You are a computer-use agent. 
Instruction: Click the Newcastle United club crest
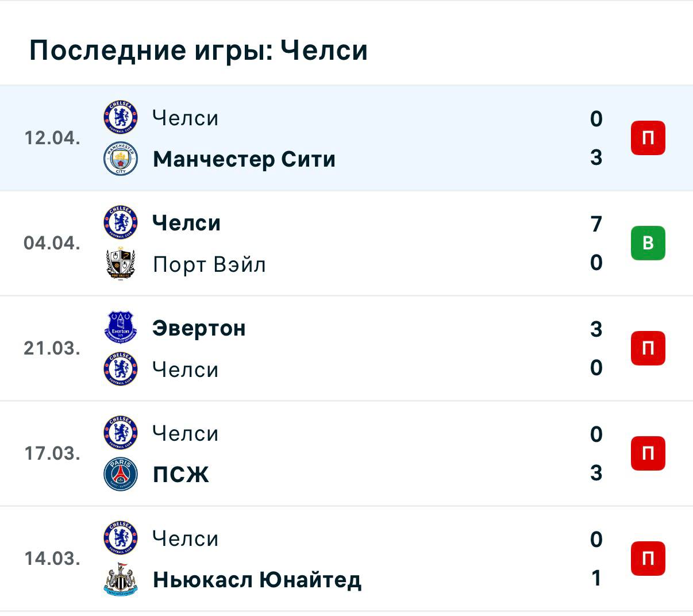pyautogui.click(x=121, y=579)
